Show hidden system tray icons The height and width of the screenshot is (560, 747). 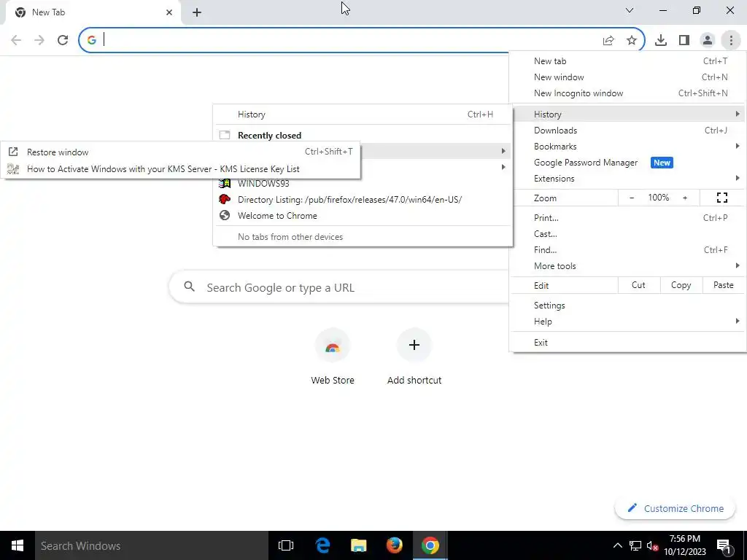617,545
